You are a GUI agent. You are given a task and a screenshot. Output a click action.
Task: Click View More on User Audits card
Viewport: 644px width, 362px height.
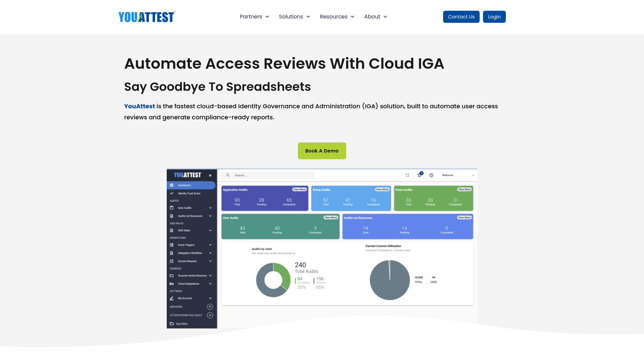(331, 218)
